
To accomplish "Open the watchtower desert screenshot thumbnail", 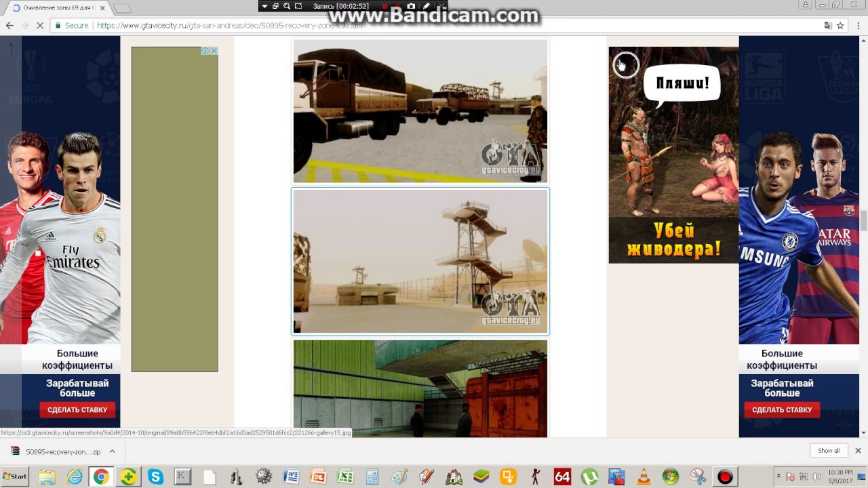I will pos(420,262).
